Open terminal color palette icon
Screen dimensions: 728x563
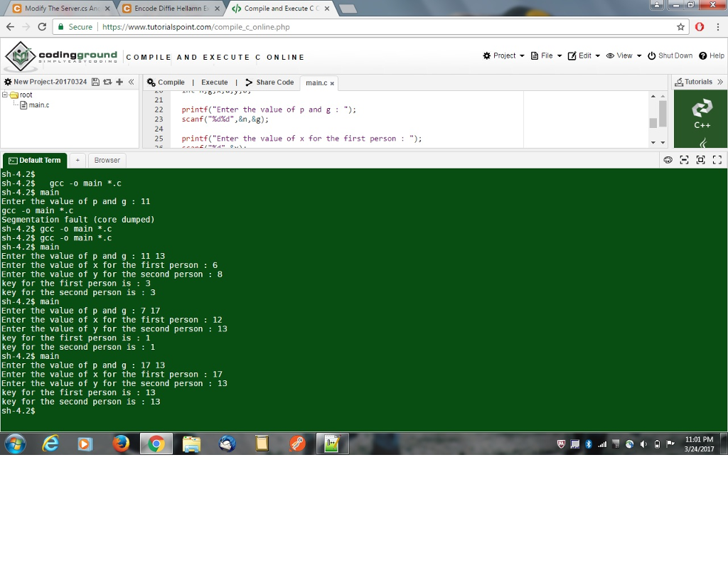coord(668,161)
